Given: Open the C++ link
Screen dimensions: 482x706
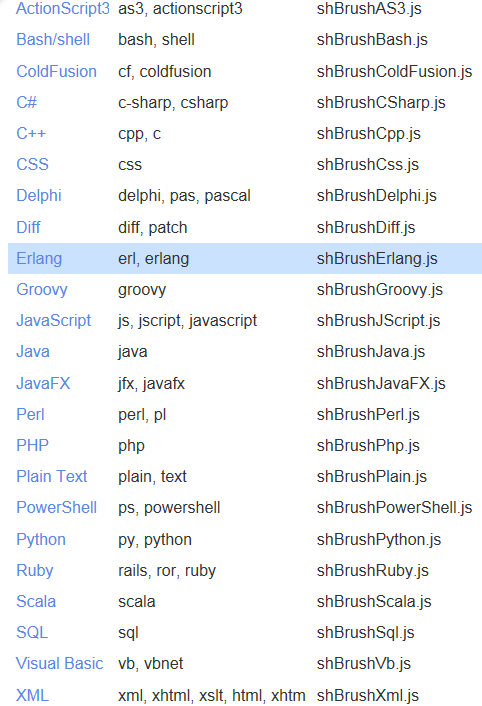Looking at the screenshot, I should [x=31, y=133].
